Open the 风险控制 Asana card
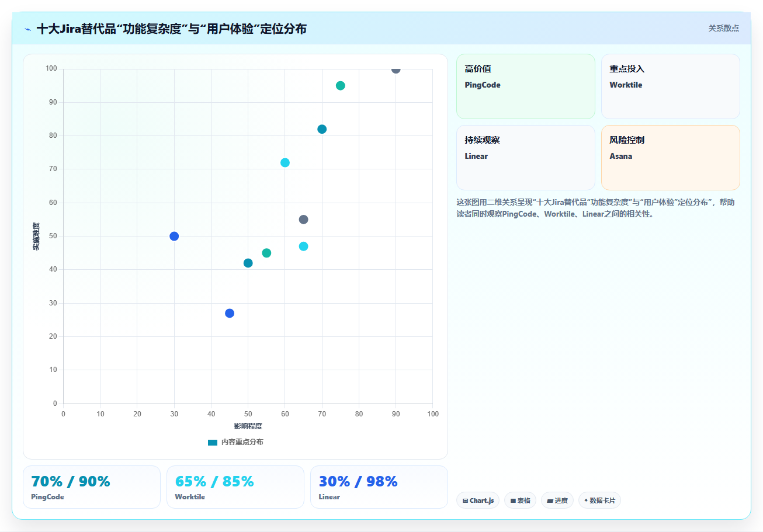The height and width of the screenshot is (532, 763). [x=670, y=158]
